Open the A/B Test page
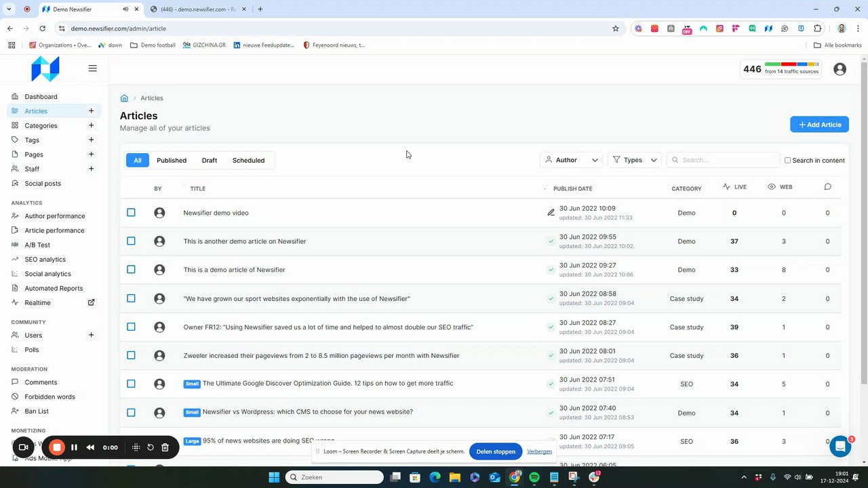 (x=37, y=245)
